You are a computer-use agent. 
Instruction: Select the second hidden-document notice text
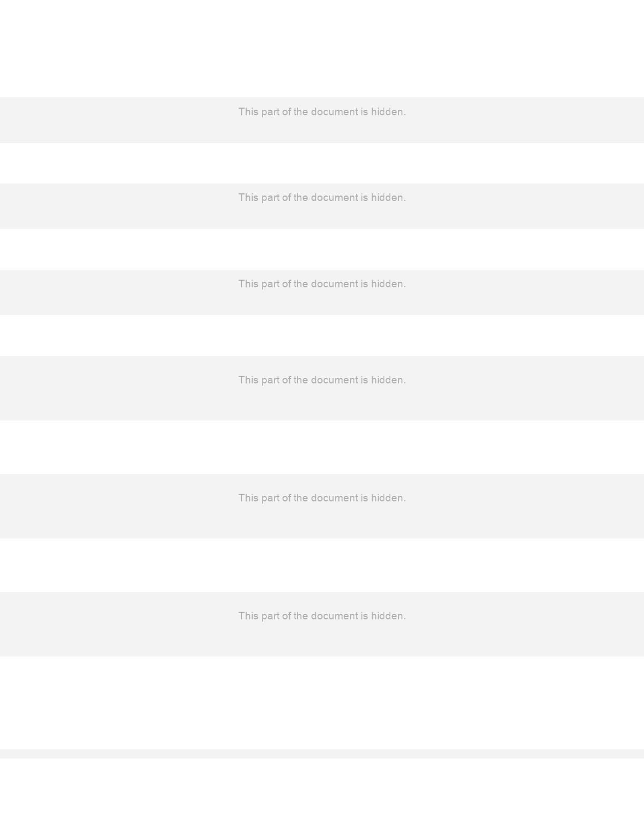322,198
